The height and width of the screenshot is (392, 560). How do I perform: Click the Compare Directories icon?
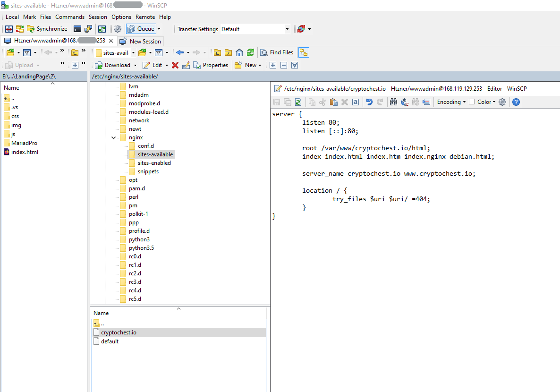point(9,29)
